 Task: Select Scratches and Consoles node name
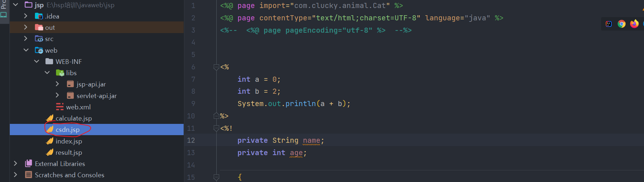pyautogui.click(x=69, y=175)
